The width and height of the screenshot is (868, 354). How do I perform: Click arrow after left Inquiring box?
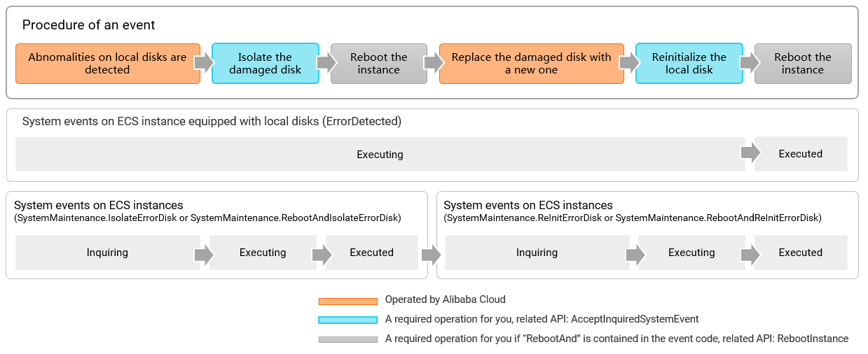pyautogui.click(x=203, y=255)
